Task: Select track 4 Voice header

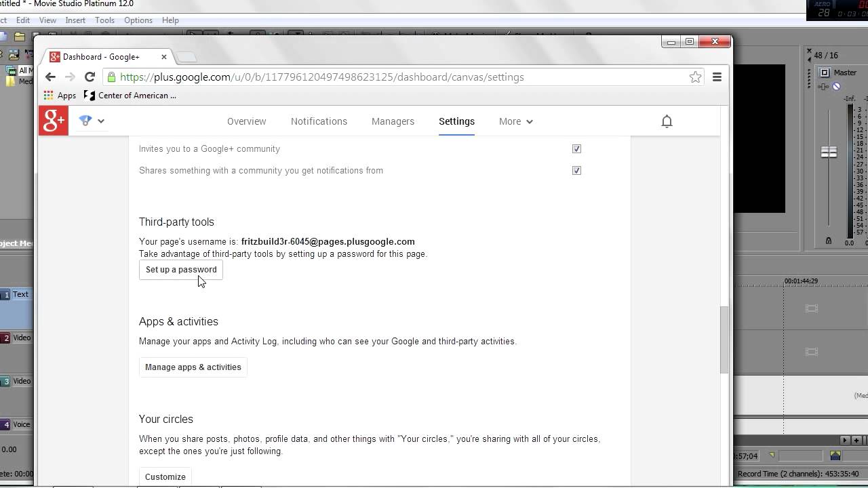Action: coord(16,424)
